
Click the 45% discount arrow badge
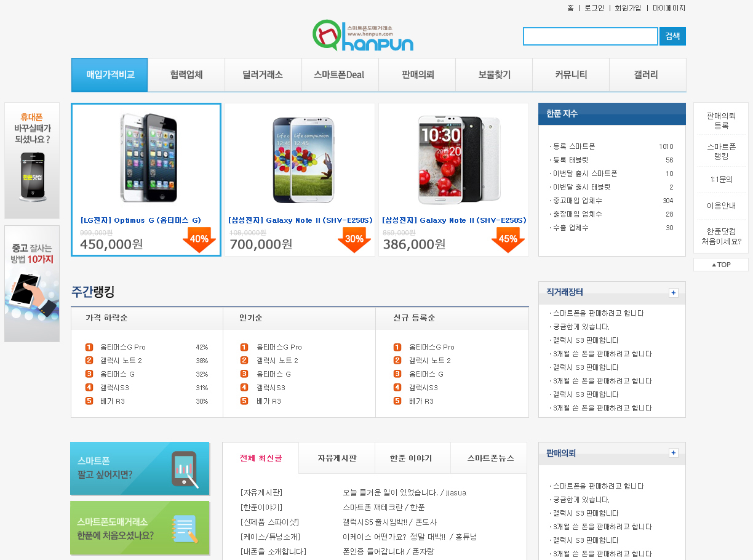pyautogui.click(x=508, y=240)
